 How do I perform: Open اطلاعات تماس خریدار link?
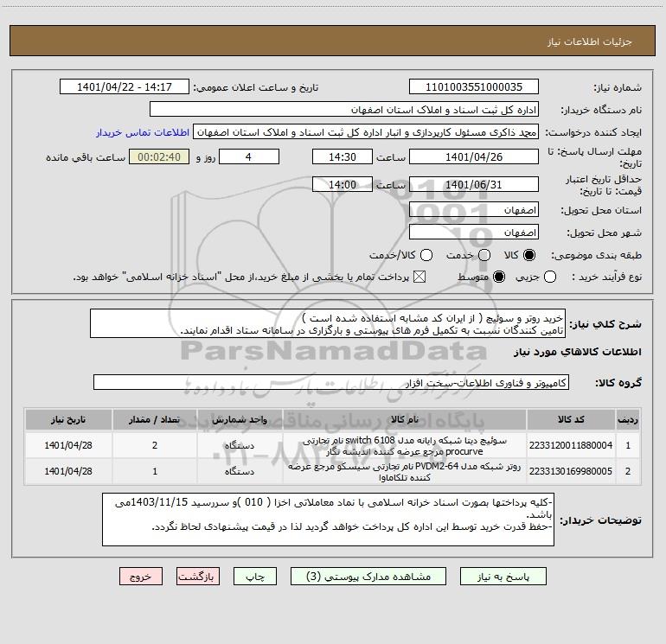143,132
